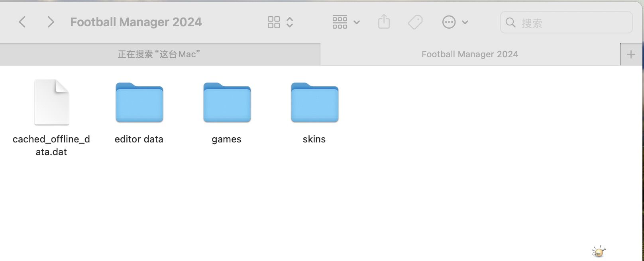Click the Tag icon in toolbar
644x261 pixels.
pyautogui.click(x=415, y=22)
